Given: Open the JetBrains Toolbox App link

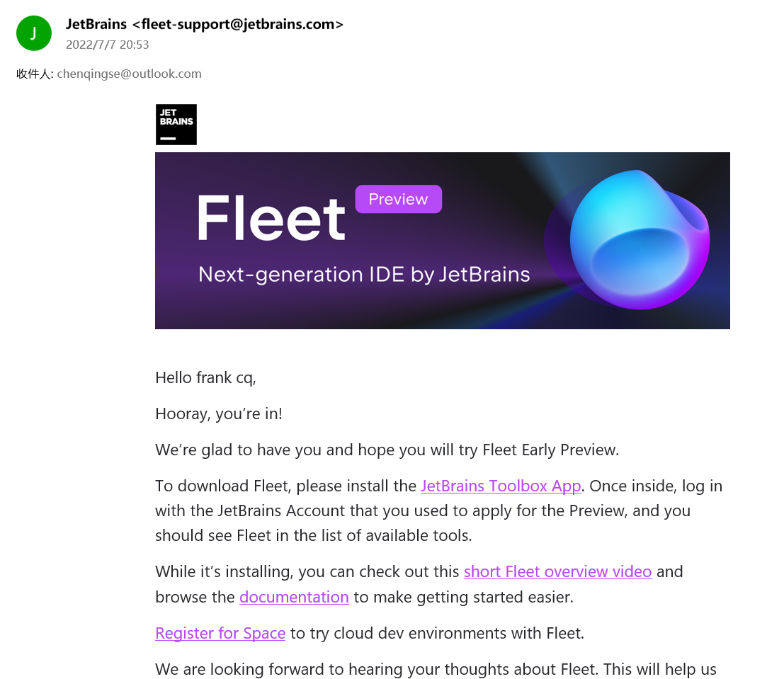Looking at the screenshot, I should coord(501,486).
